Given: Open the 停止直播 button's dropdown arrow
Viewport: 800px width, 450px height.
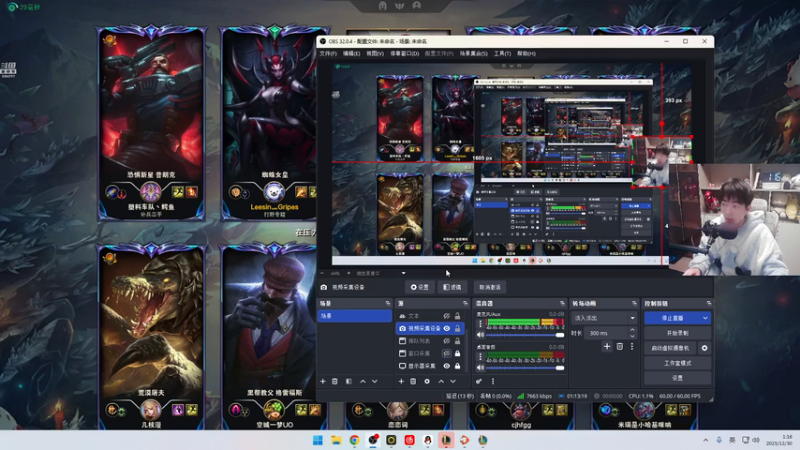Looking at the screenshot, I should (705, 318).
